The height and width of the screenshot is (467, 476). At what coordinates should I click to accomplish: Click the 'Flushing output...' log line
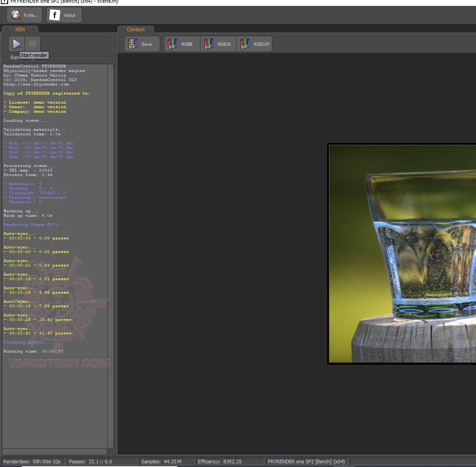click(28, 342)
